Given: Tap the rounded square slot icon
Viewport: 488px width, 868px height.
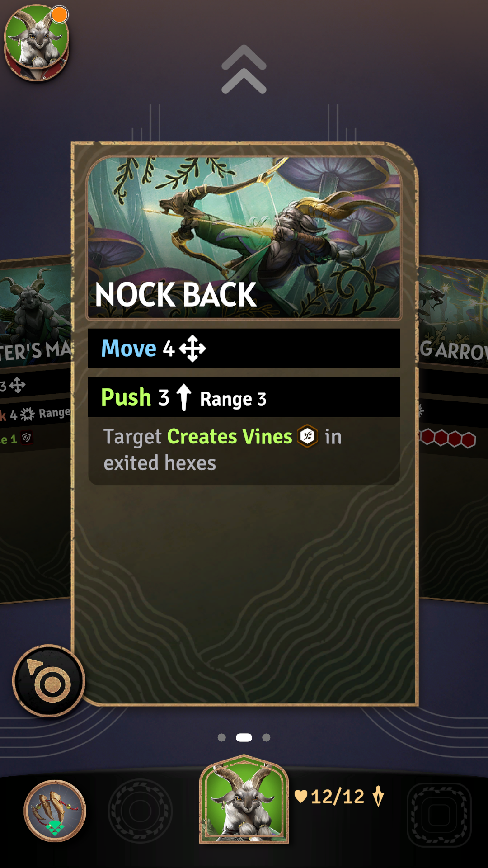Looking at the screenshot, I should (x=439, y=815).
